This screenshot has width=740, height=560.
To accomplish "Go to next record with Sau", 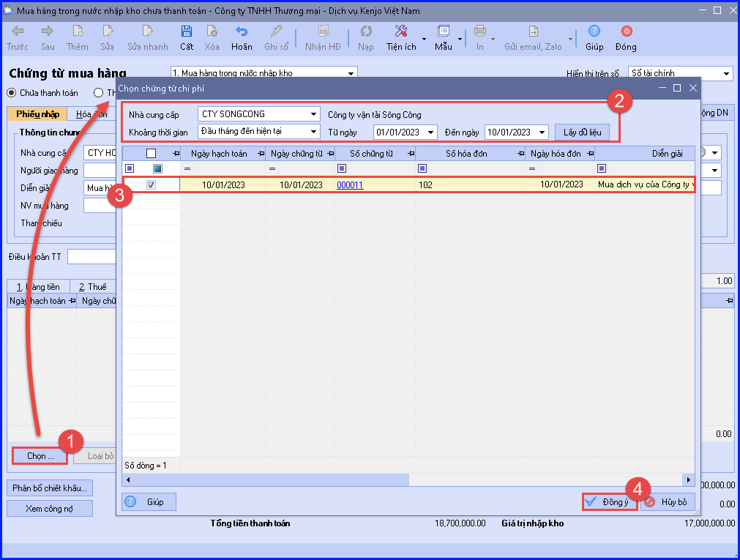I will 48,38.
